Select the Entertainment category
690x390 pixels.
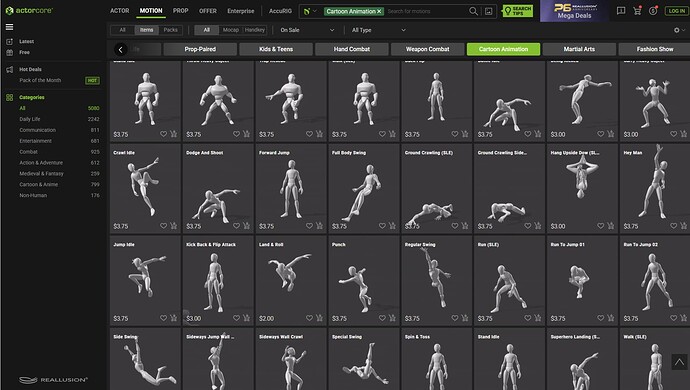click(x=35, y=141)
